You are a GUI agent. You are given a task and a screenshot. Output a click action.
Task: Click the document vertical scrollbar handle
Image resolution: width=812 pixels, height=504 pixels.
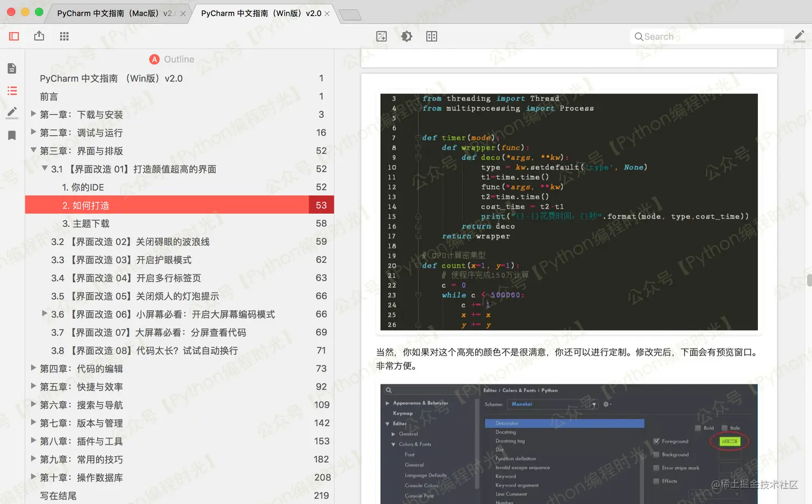[809, 280]
